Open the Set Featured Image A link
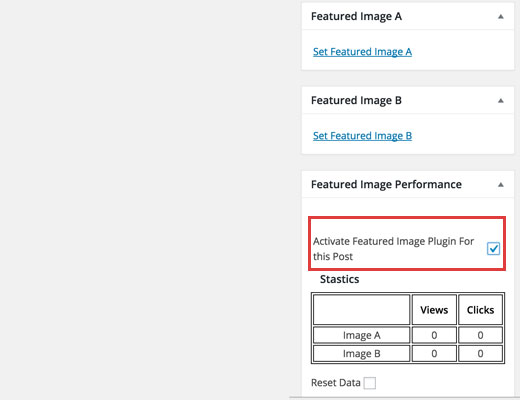Viewport: 520px width, 400px height. tap(362, 52)
